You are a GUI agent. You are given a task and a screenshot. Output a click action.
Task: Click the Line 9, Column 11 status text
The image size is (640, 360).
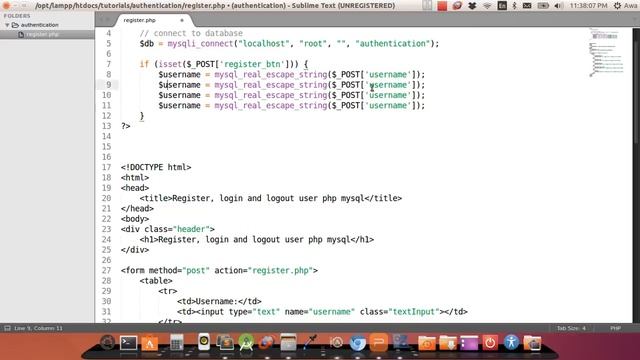pos(38,328)
